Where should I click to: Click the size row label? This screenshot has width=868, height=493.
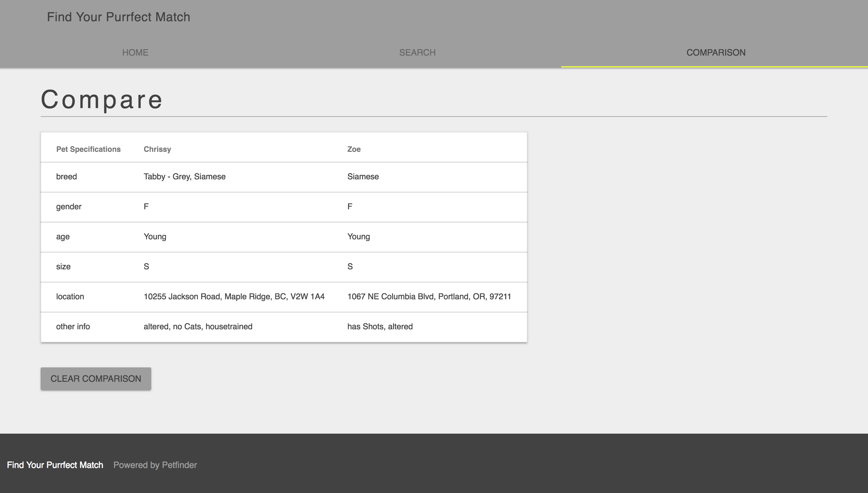pos(63,266)
